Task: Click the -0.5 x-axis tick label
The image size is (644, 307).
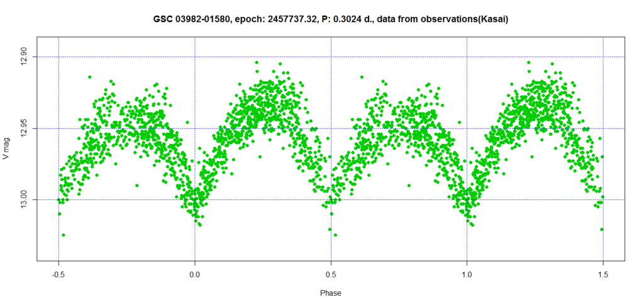Action: click(58, 273)
